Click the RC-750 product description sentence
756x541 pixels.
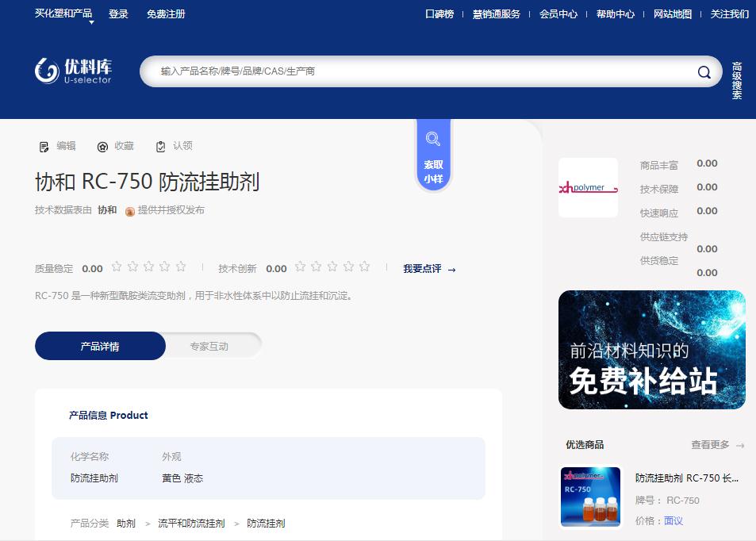[194, 296]
